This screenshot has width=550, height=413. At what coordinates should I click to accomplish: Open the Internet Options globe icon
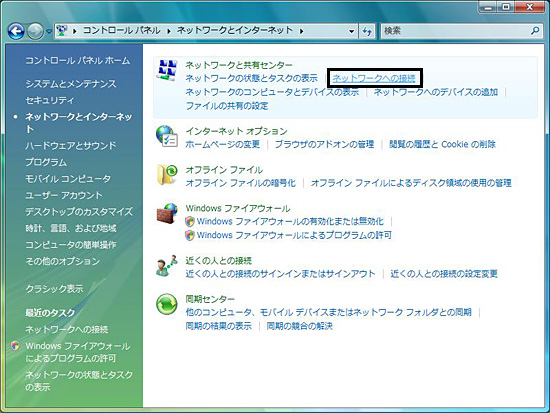[x=167, y=136]
